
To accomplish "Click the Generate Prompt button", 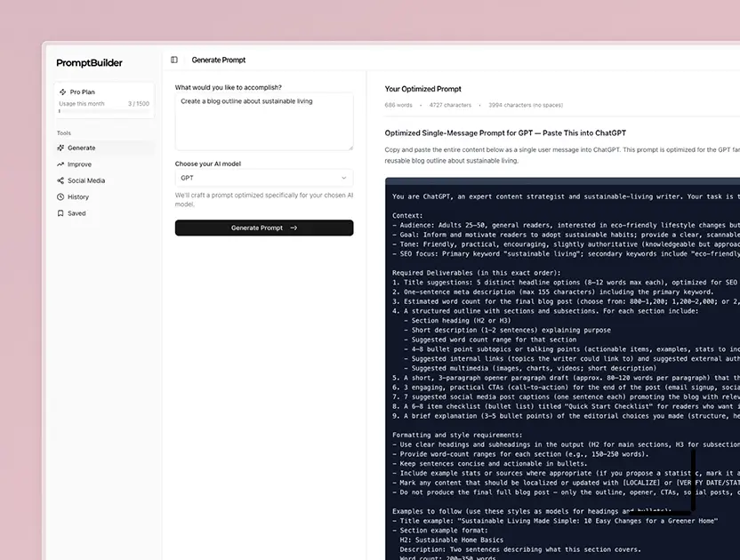I will (264, 228).
